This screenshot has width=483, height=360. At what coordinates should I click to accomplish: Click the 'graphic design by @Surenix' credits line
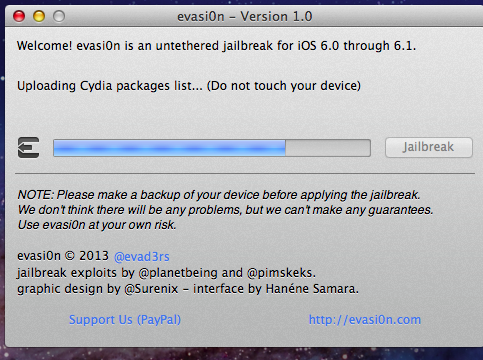[x=188, y=288]
